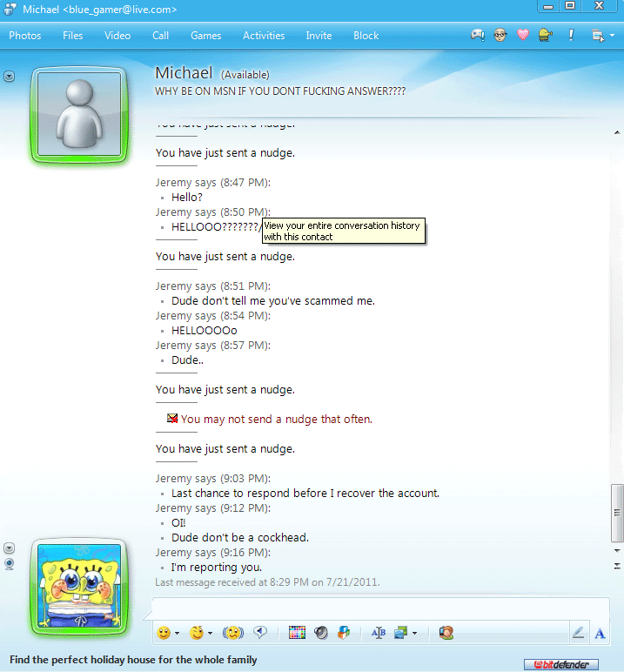Send a nudge with the shaking face icon

coord(233,633)
